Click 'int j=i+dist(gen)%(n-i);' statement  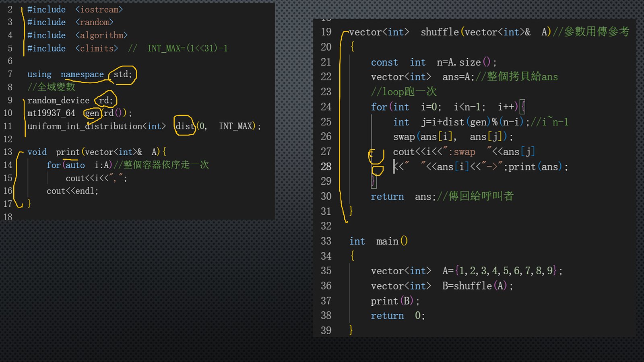(461, 122)
